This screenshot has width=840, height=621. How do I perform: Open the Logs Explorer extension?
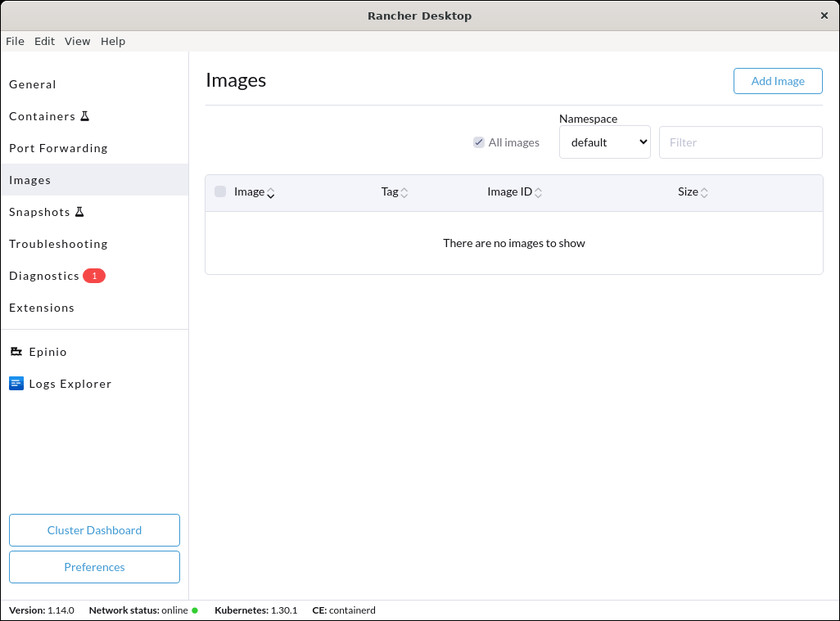pos(94,384)
